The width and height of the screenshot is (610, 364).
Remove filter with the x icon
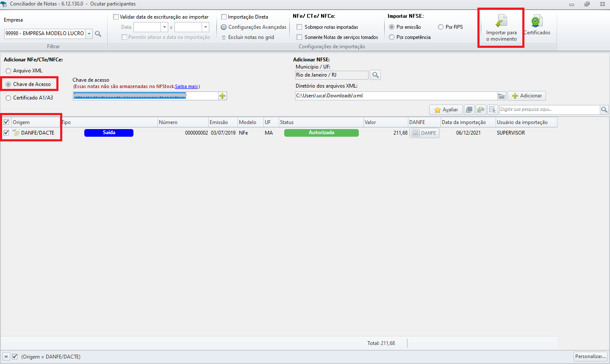pyautogui.click(x=6, y=357)
